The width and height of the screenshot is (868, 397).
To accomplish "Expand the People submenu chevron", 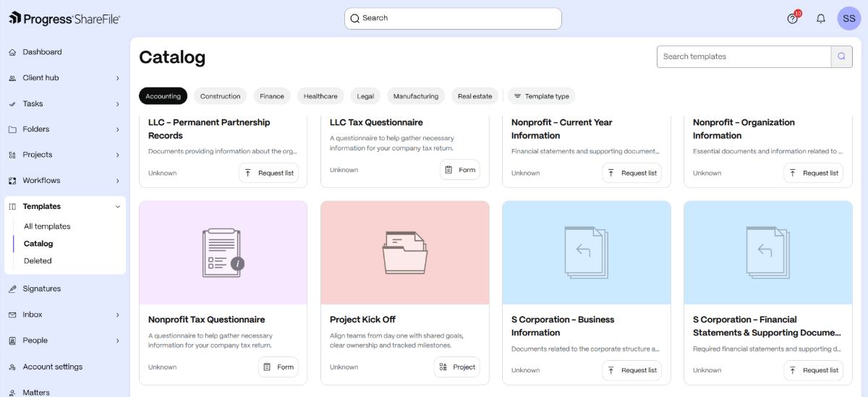I will click(x=117, y=341).
